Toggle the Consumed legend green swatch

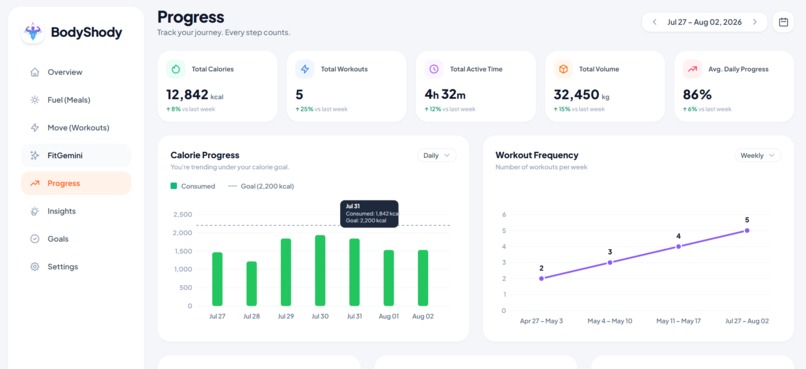pyautogui.click(x=174, y=186)
